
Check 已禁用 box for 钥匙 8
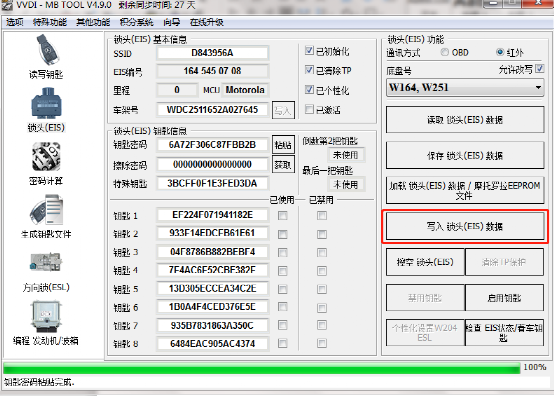coord(322,343)
